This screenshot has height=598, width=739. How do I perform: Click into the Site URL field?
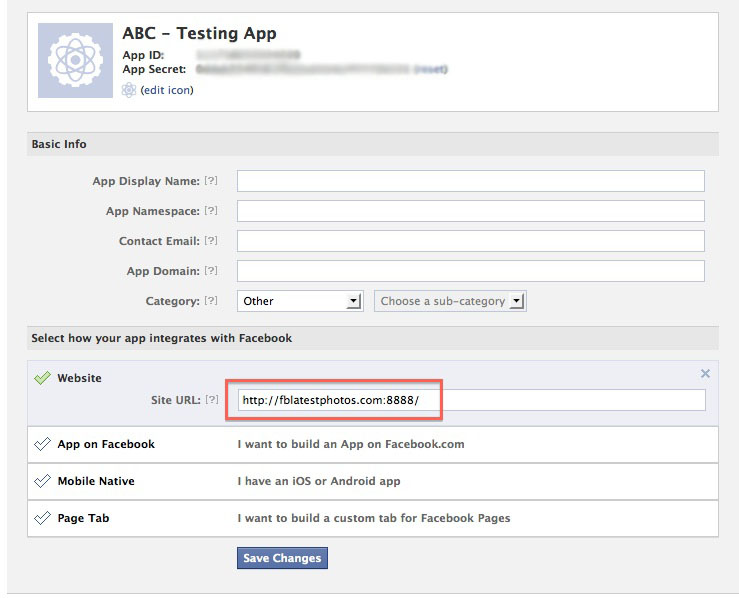pos(472,400)
